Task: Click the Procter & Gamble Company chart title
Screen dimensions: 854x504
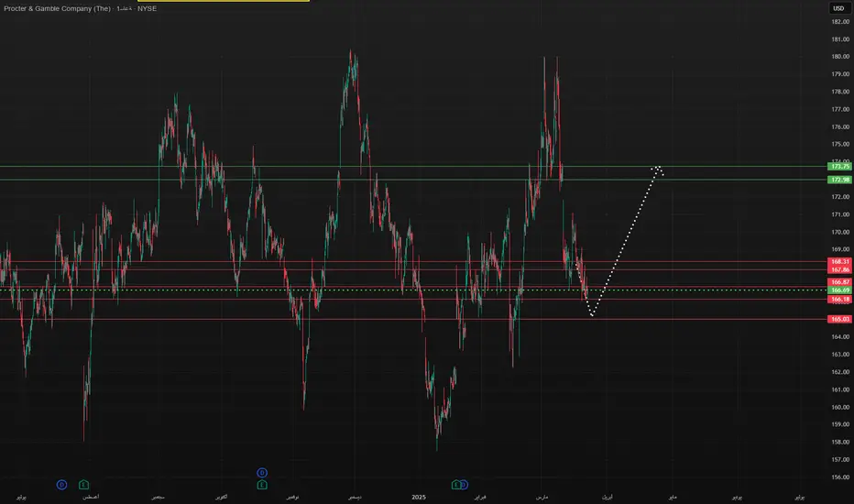Action: tap(57, 9)
